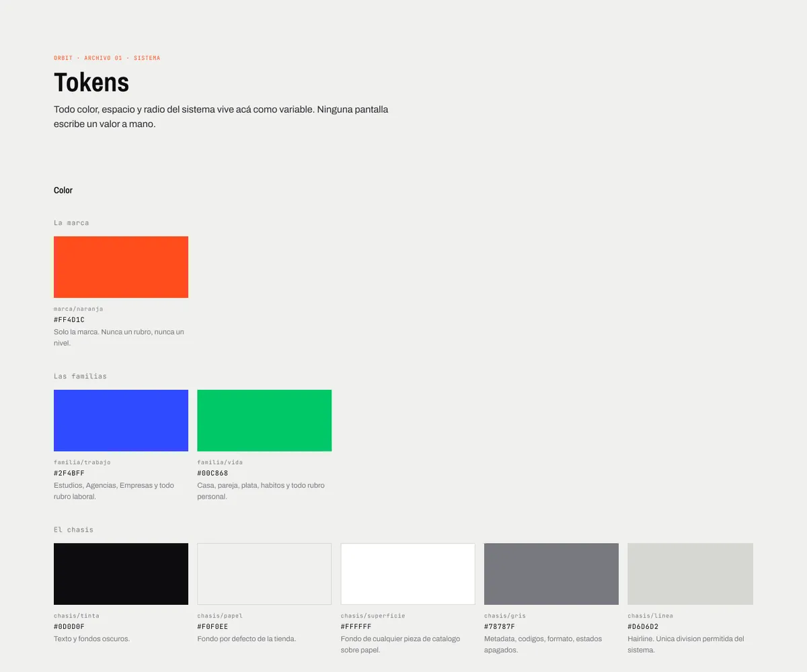Viewport: 807px width, 672px height.
Task: Select the #00C868 hex value
Action: 213,473
